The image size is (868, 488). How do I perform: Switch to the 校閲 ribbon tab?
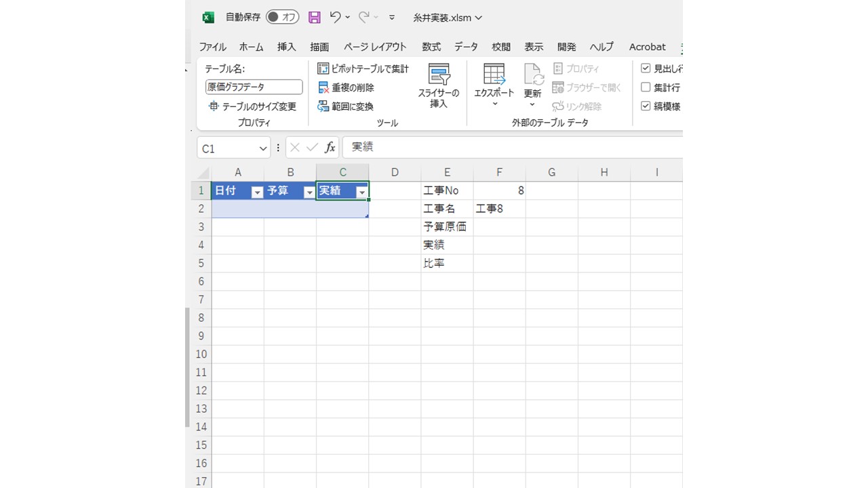click(x=501, y=47)
